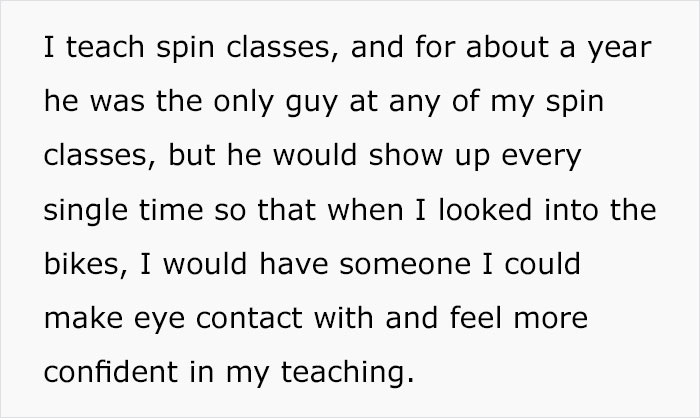
Task: Click the word "make" in sixth line
Action: coord(83,318)
